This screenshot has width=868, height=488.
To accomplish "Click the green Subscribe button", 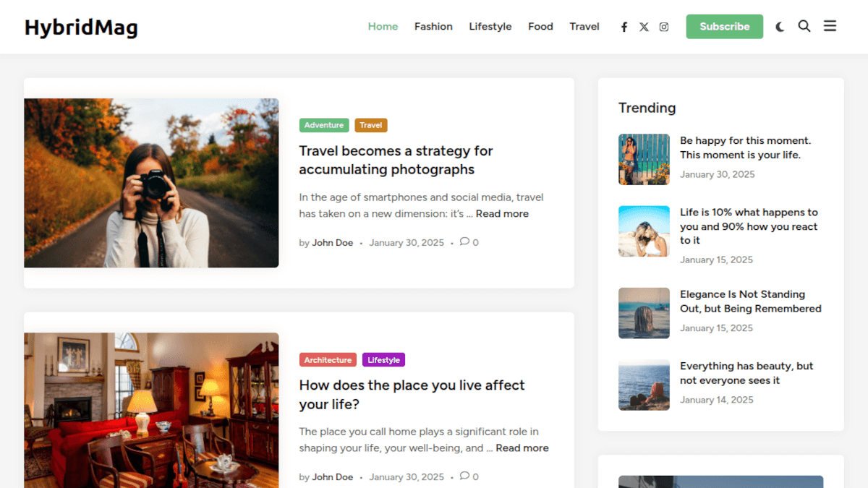I will click(724, 27).
